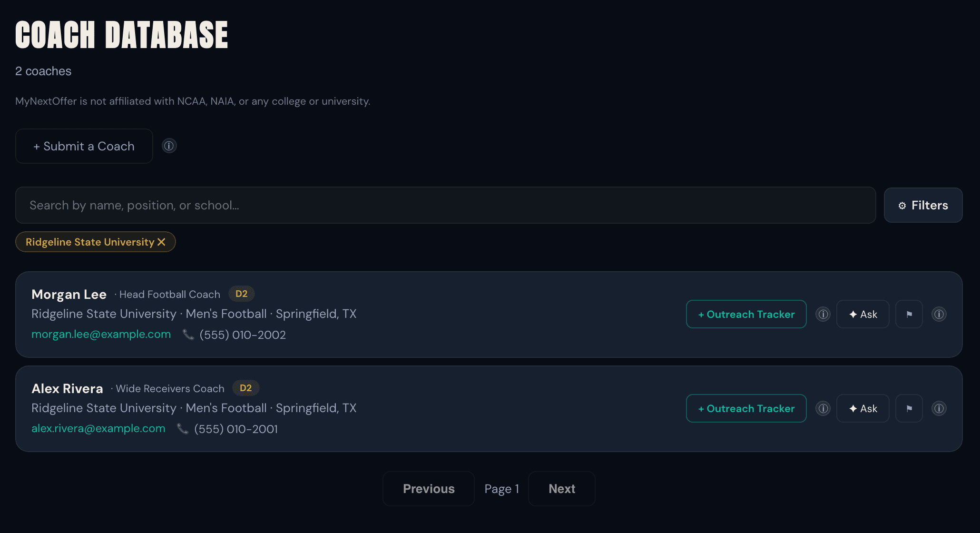Select the Alex Rivera coach name
The height and width of the screenshot is (533, 980).
67,388
